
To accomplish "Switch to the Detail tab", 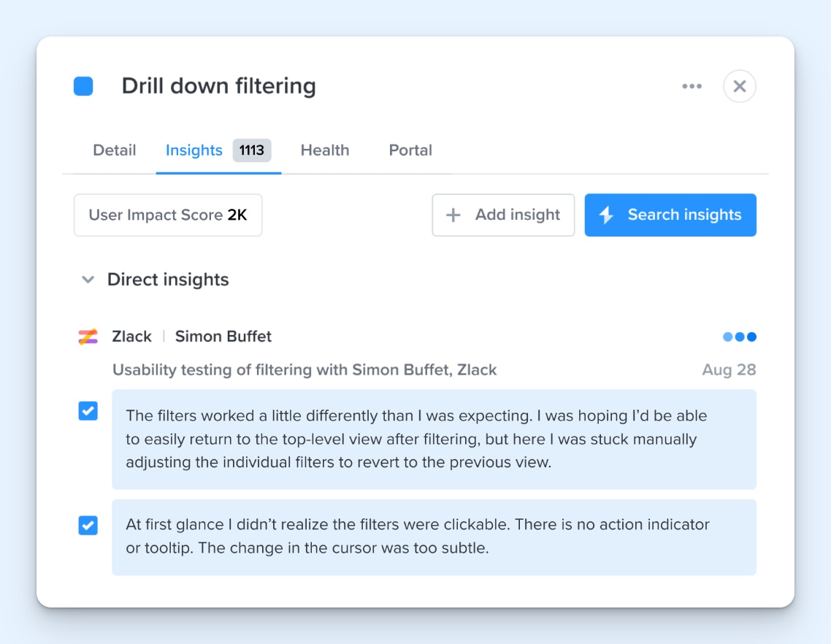I will tap(114, 150).
